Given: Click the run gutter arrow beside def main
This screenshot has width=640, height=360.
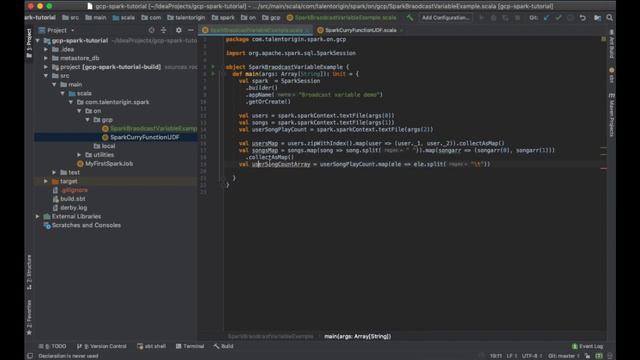Looking at the screenshot, I should coord(213,74).
